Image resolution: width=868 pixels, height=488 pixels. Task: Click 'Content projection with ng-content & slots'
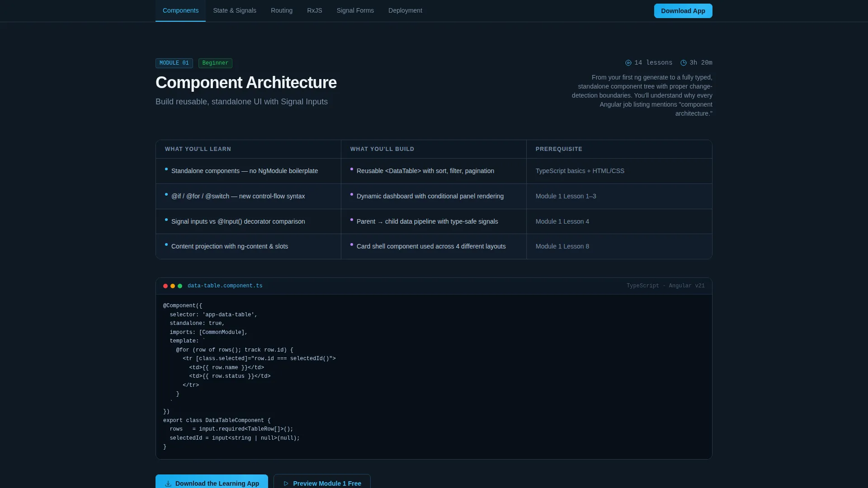(230, 246)
